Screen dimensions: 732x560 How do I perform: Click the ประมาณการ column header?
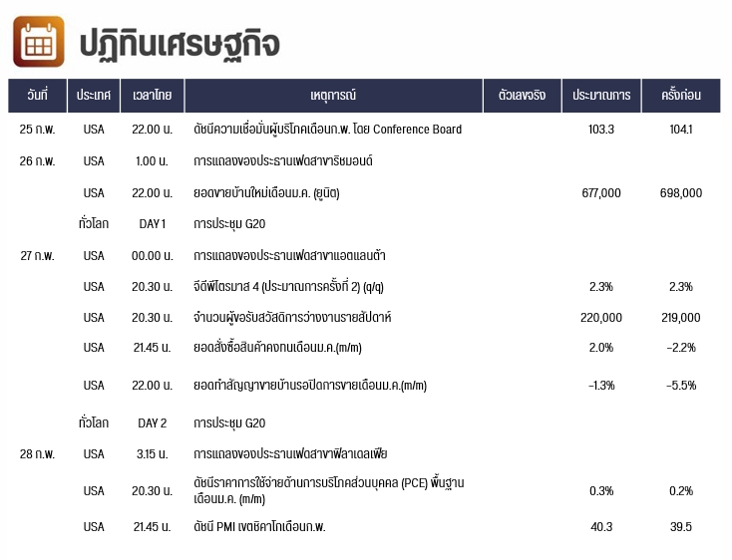601,96
